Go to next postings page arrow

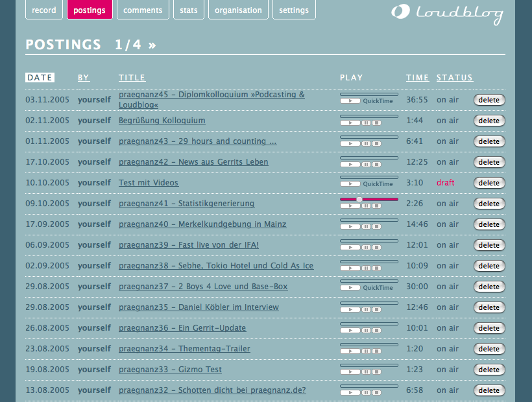152,45
